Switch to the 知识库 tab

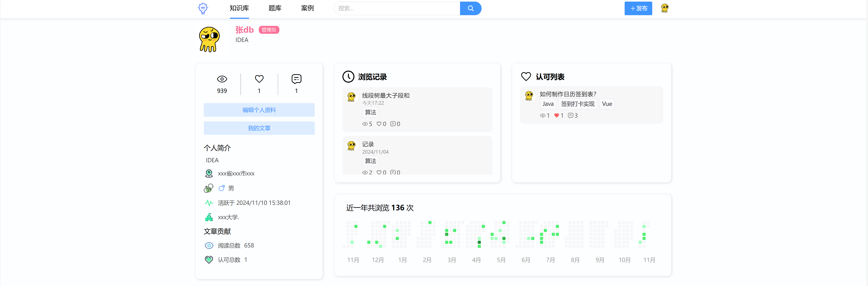click(x=239, y=8)
